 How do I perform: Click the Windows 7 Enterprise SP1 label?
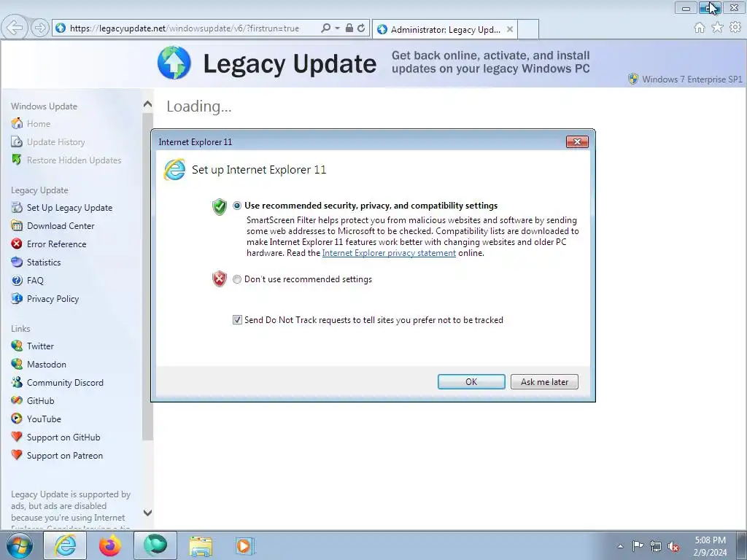click(692, 79)
